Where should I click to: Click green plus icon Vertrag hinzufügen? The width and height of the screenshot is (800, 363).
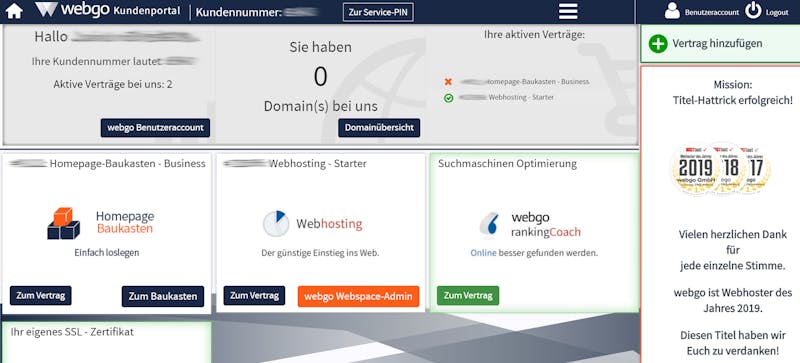(658, 44)
